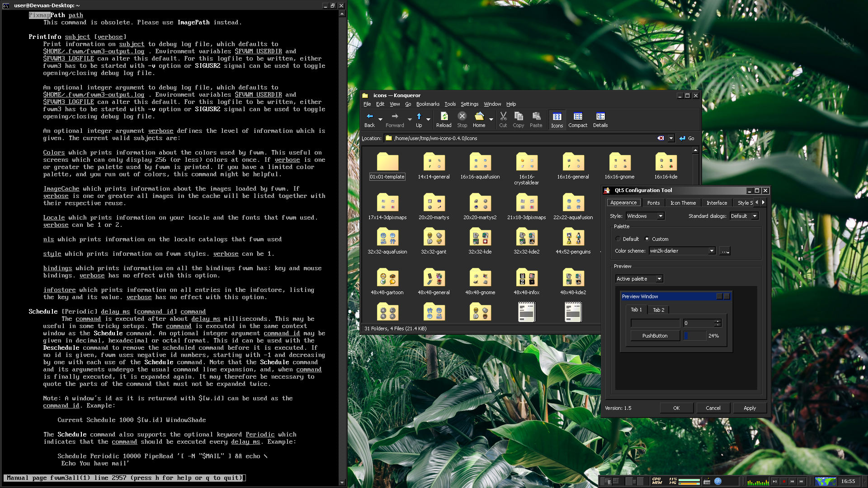
Task: Stop playback with the red stop button
Action: 784,482
